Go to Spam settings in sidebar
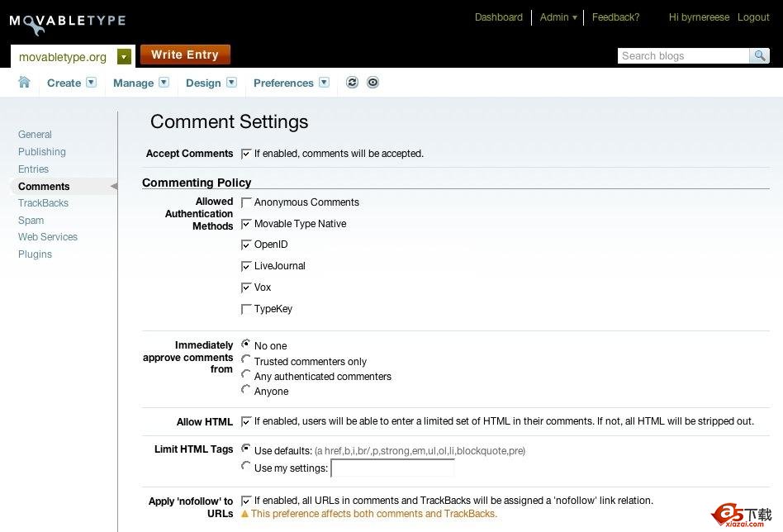 31,221
